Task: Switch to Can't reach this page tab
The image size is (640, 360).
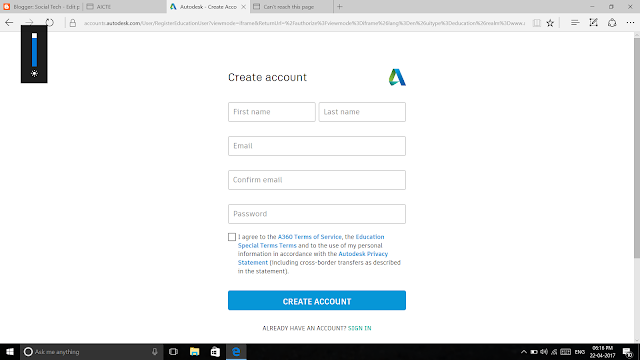Action: [291, 7]
